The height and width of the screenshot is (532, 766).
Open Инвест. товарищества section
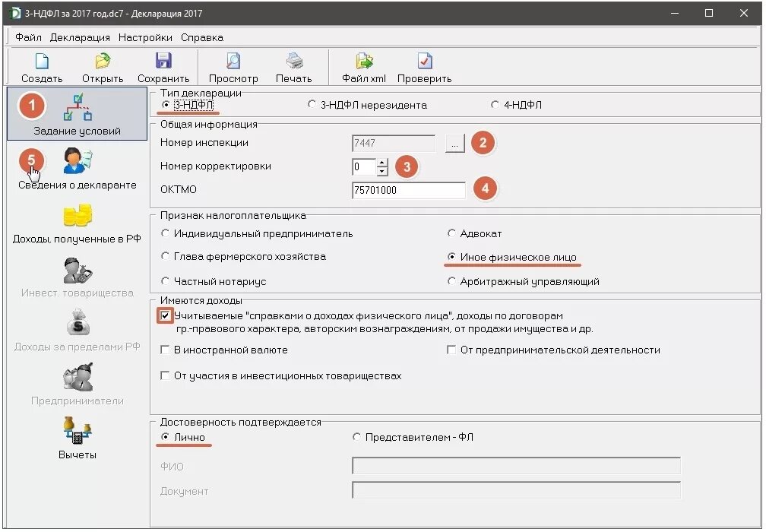click(78, 278)
